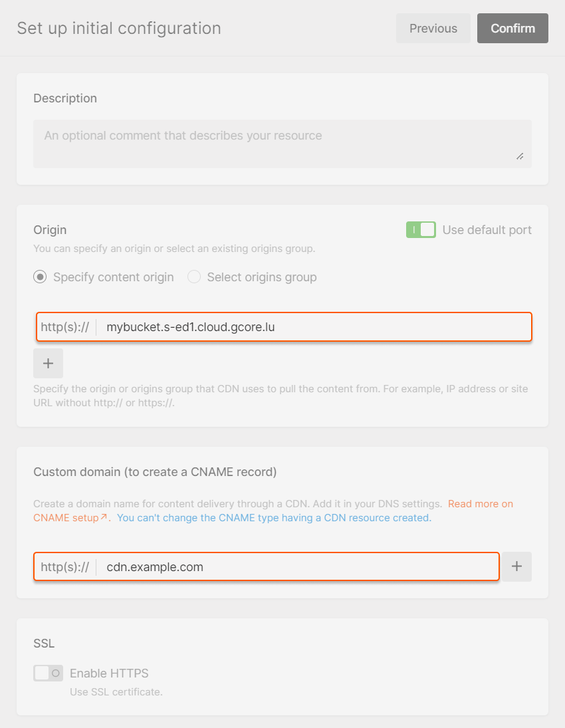Disable the Use default port switch
Screen dimensions: 565x728
(421, 229)
